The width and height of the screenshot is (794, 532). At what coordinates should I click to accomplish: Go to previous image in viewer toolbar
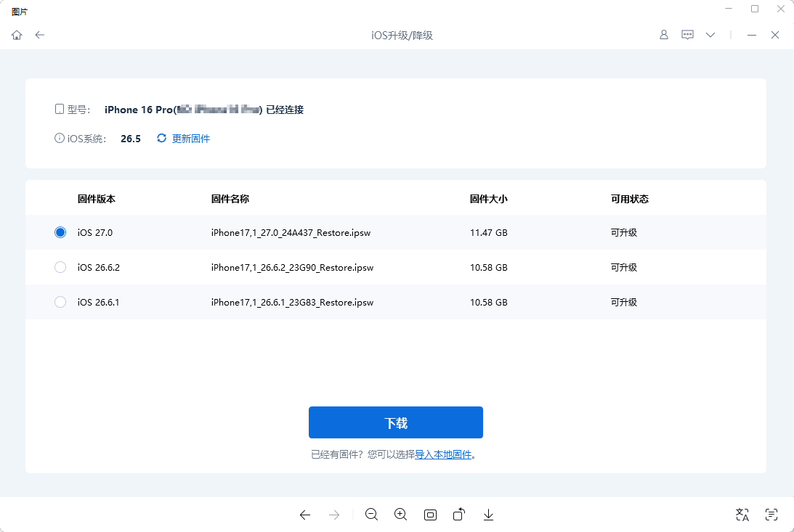pos(305,515)
